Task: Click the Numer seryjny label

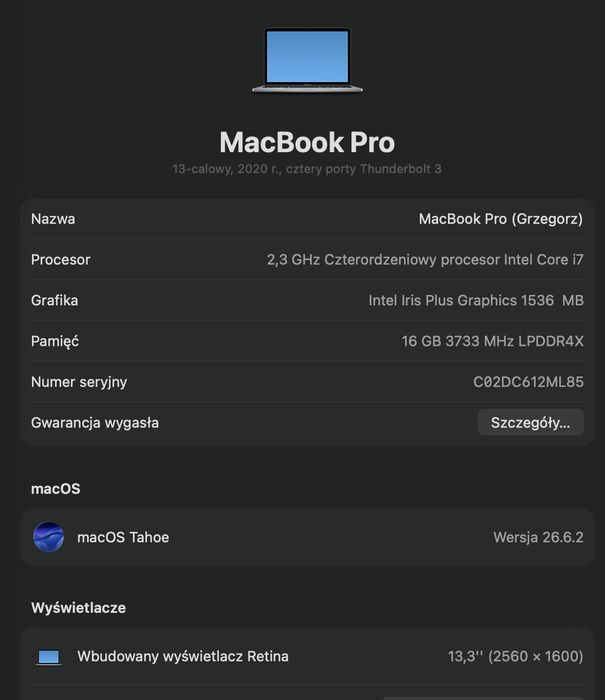Action: (x=79, y=382)
